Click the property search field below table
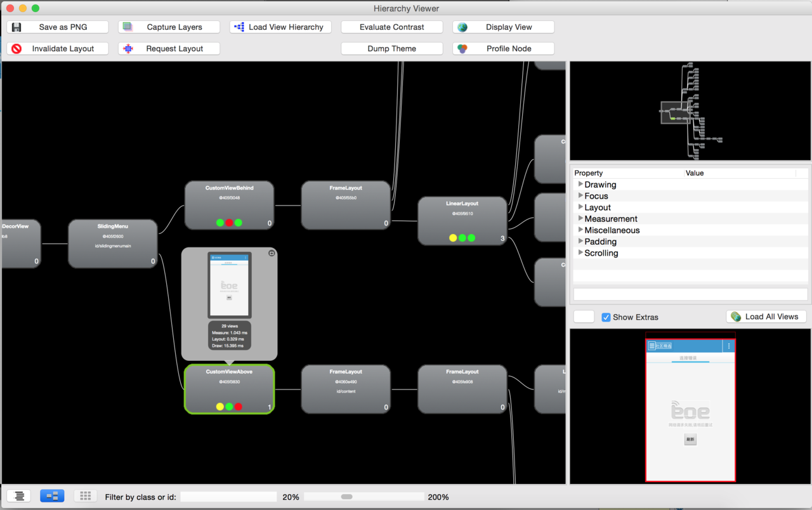The image size is (812, 510). (x=690, y=294)
